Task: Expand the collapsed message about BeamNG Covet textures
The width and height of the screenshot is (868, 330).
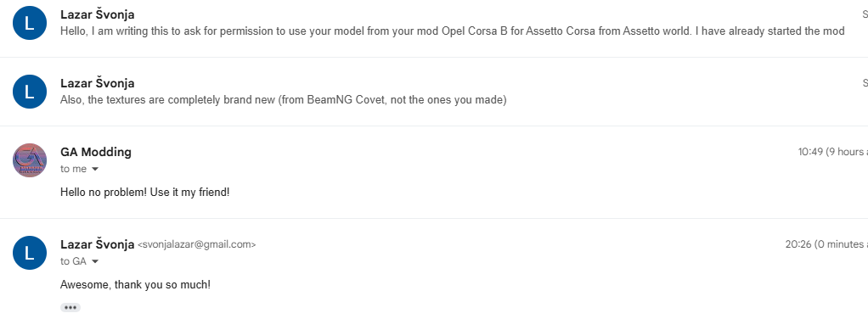Action: 434,92
